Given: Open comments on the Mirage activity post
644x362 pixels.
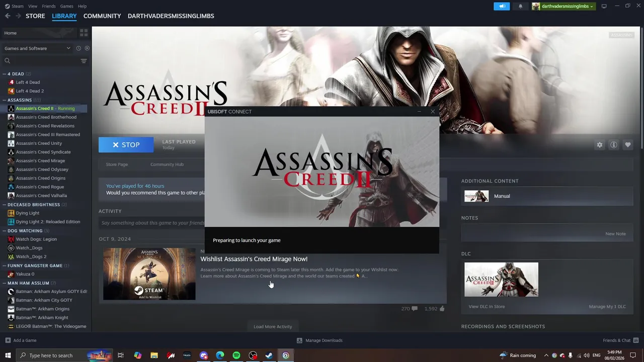Looking at the screenshot, I should click(415, 309).
